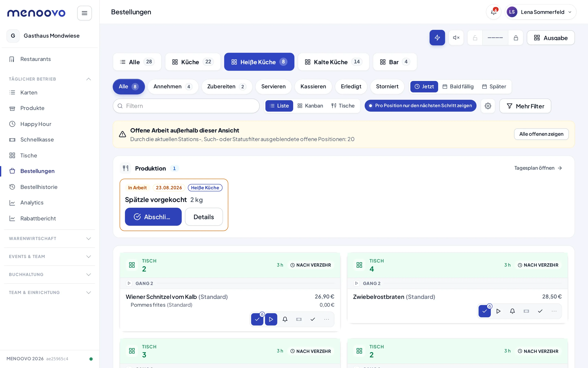Collapse the Täglicher Betrieb section
The width and height of the screenshot is (588, 368).
pyautogui.click(x=50, y=79)
